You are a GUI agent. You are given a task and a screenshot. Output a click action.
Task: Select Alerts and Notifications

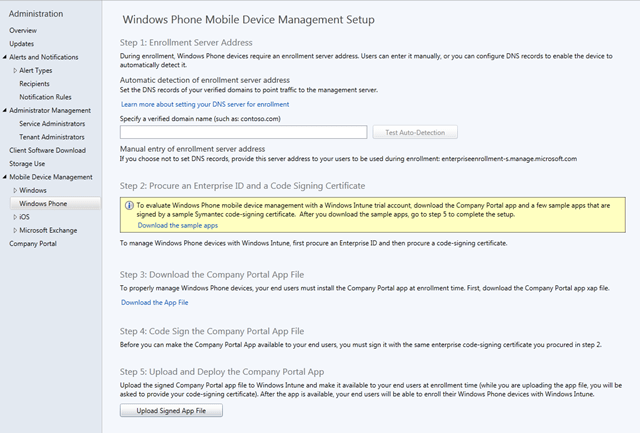pyautogui.click(x=44, y=57)
